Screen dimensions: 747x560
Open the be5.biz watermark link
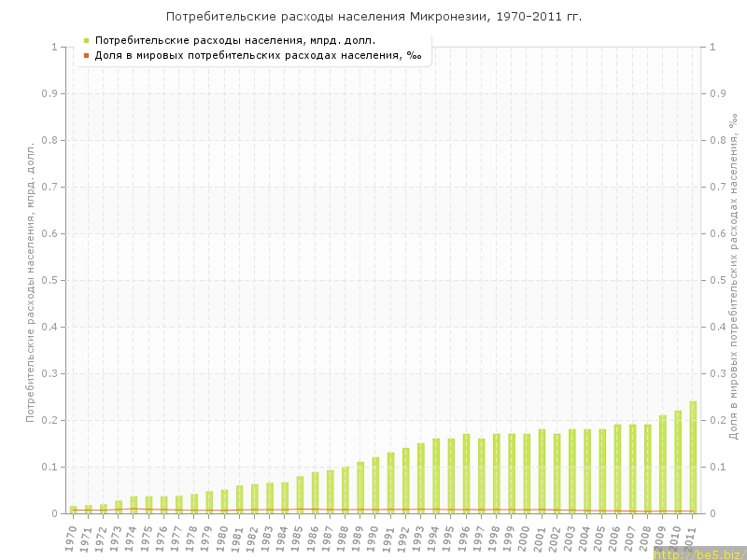pyautogui.click(x=698, y=554)
